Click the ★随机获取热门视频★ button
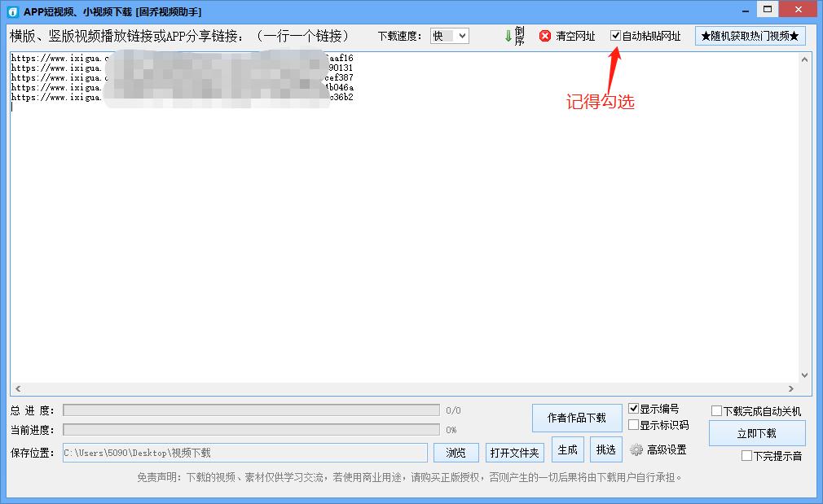Image resolution: width=823 pixels, height=504 pixels. [750, 35]
